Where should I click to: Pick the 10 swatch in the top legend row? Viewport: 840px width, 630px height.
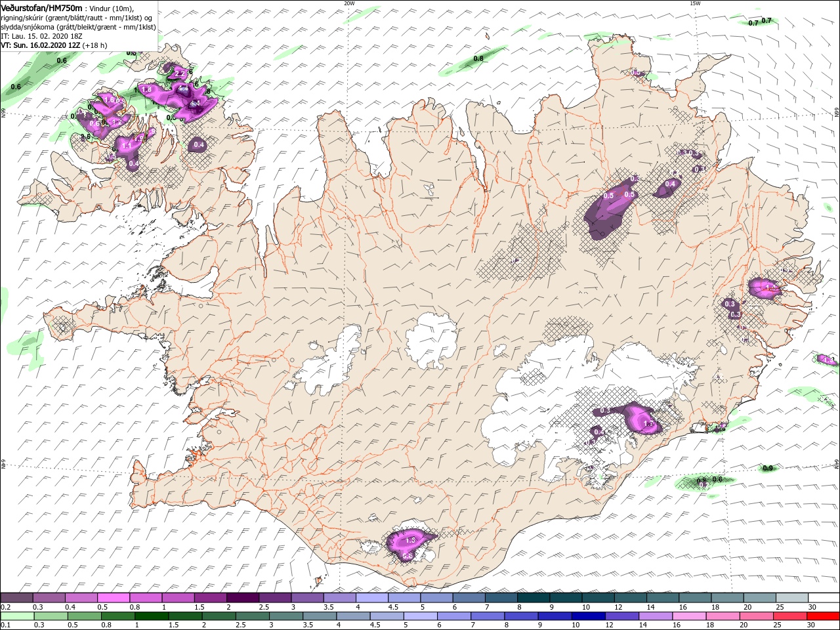[x=597, y=598]
